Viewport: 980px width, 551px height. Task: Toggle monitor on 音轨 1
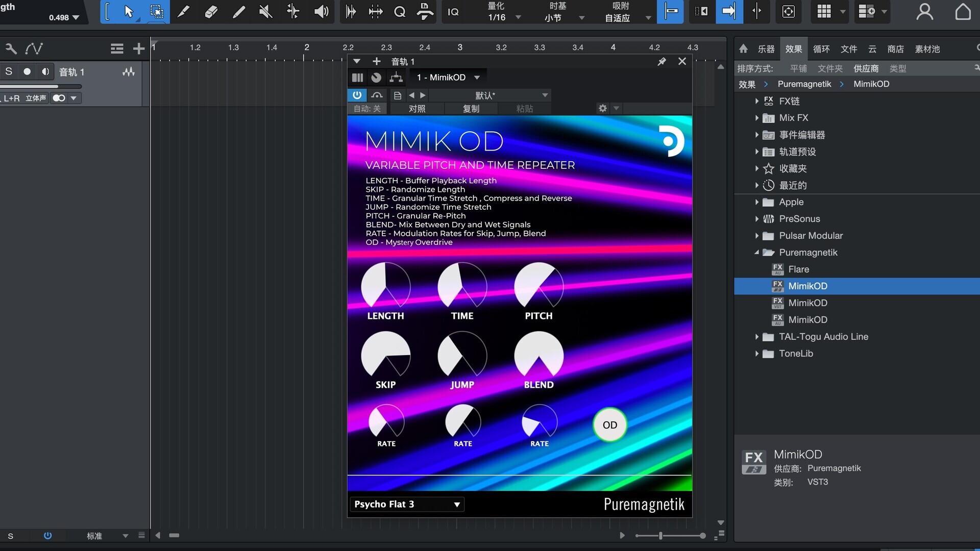tap(45, 71)
